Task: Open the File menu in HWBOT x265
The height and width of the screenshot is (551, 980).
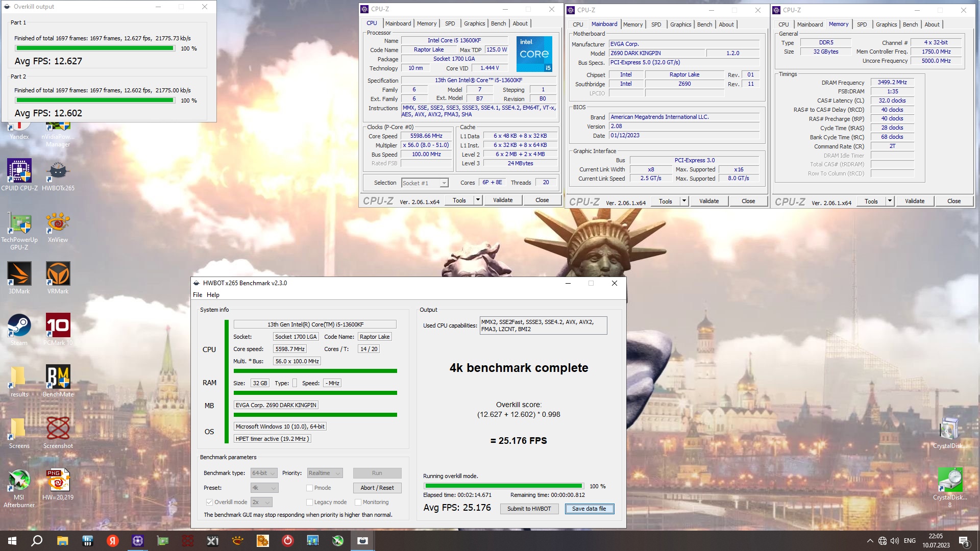Action: click(198, 295)
